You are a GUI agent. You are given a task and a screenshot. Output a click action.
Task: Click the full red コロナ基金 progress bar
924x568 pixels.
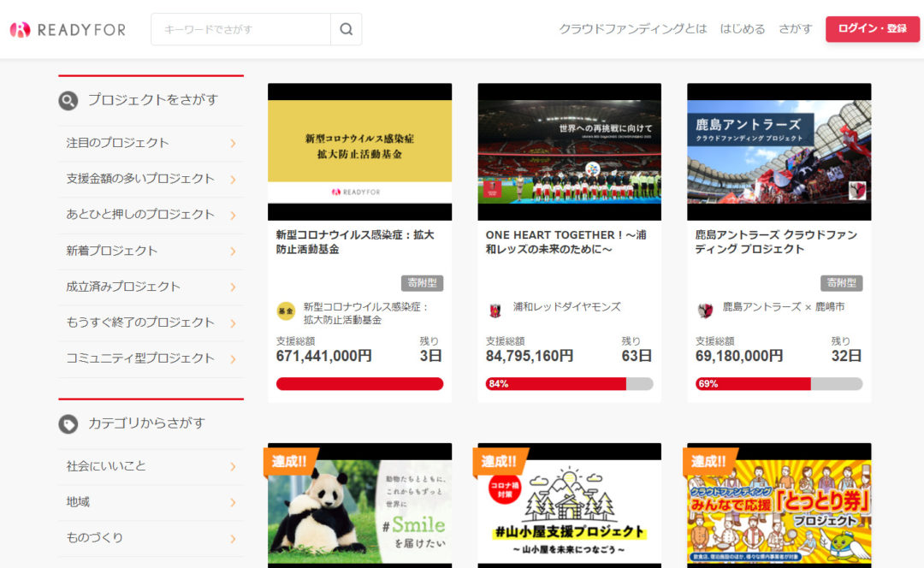[359, 384]
